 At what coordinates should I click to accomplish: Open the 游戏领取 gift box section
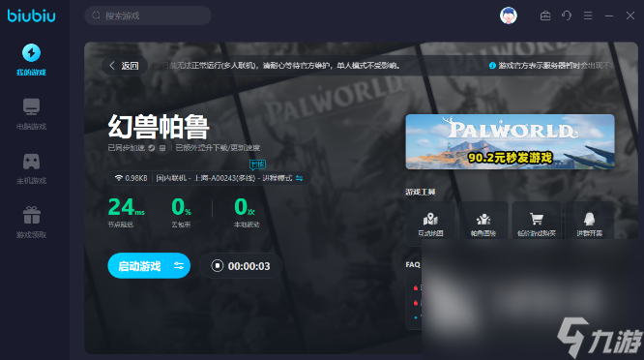click(x=31, y=223)
